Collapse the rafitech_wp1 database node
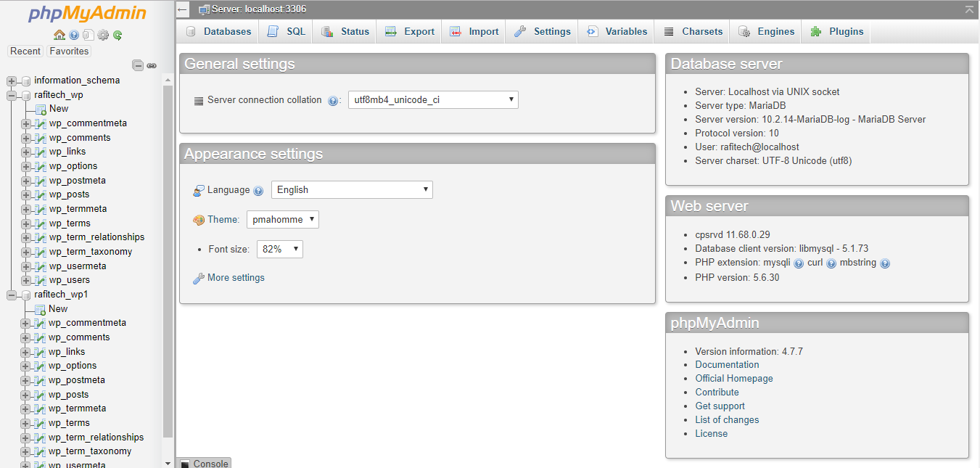The width and height of the screenshot is (980, 468). (12, 295)
